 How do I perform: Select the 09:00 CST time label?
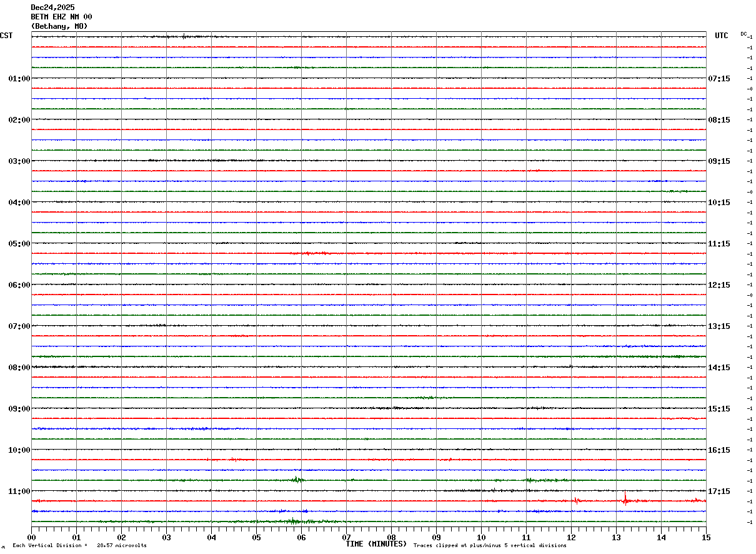coord(19,408)
